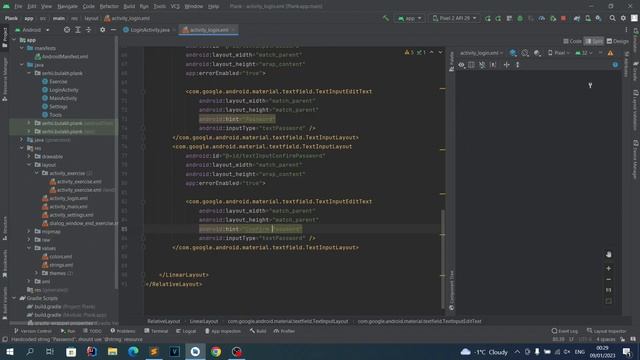Open the Version Control tool window
This screenshot has width=640, height=360.
33,331
